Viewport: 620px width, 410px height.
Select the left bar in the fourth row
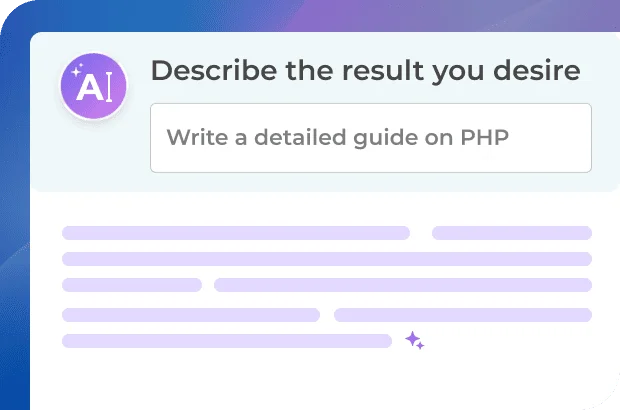click(190, 315)
